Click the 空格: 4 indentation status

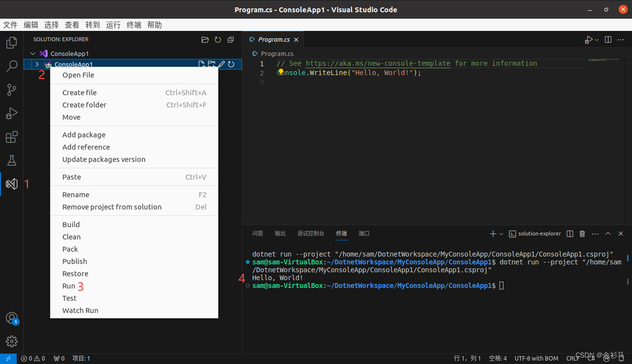(x=498, y=359)
